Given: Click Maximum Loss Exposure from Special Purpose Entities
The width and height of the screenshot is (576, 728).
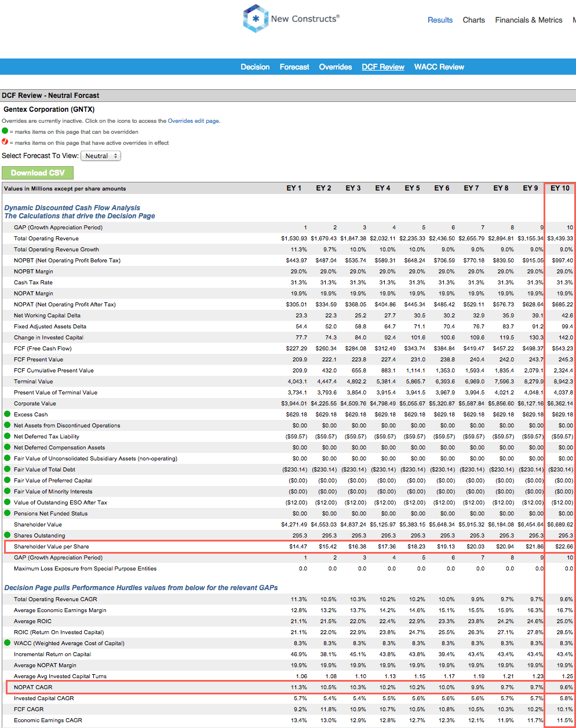Looking at the screenshot, I should point(85,568).
